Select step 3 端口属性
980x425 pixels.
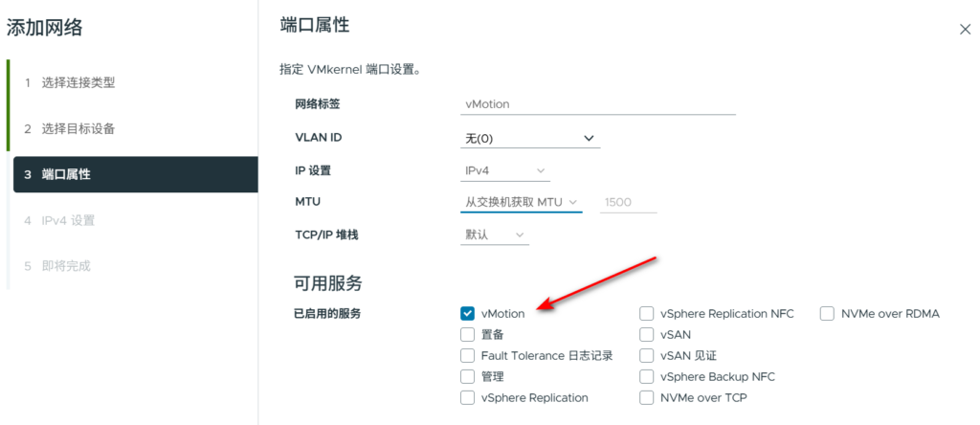click(67, 174)
